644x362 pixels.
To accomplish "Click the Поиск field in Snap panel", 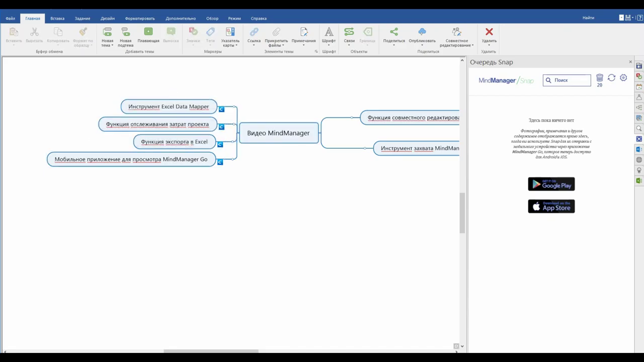I will 567,80.
